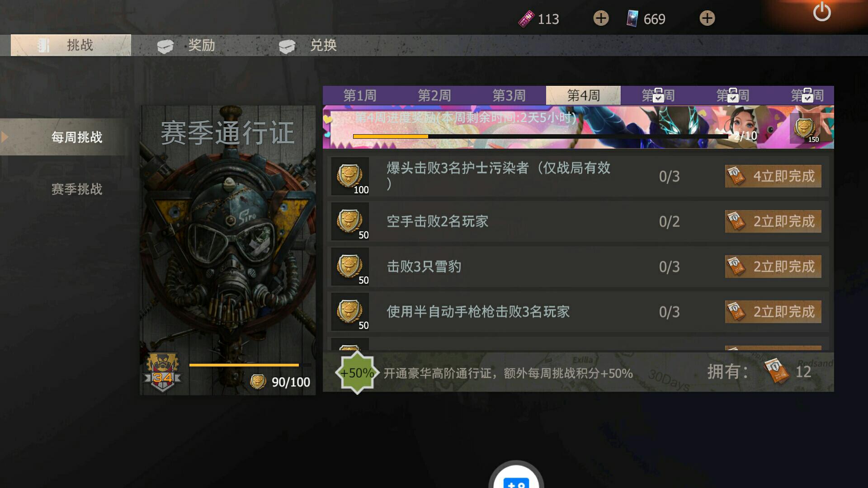Select the 第3周 week tab

[509, 95]
